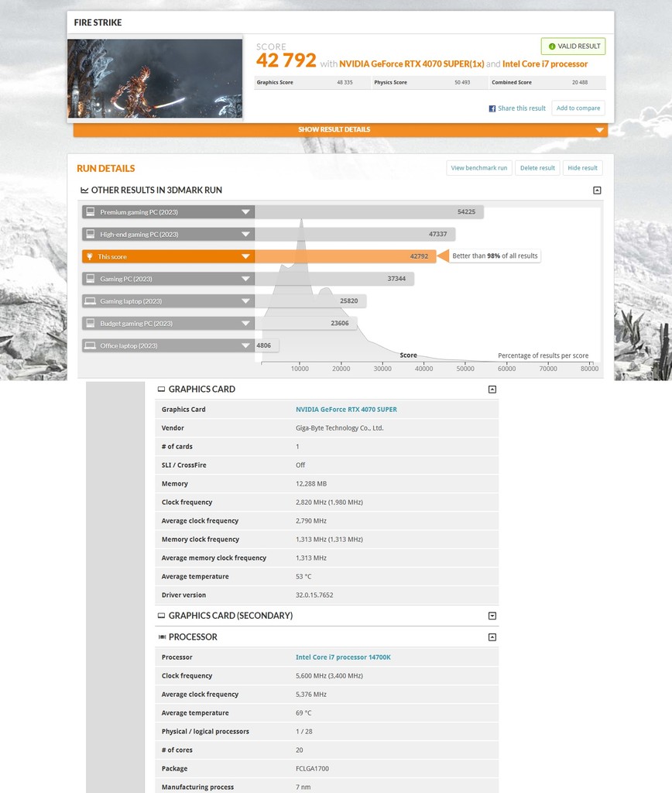This screenshot has height=793, width=672.
Task: Click the Physics Score value 50 493
Action: 462,82
